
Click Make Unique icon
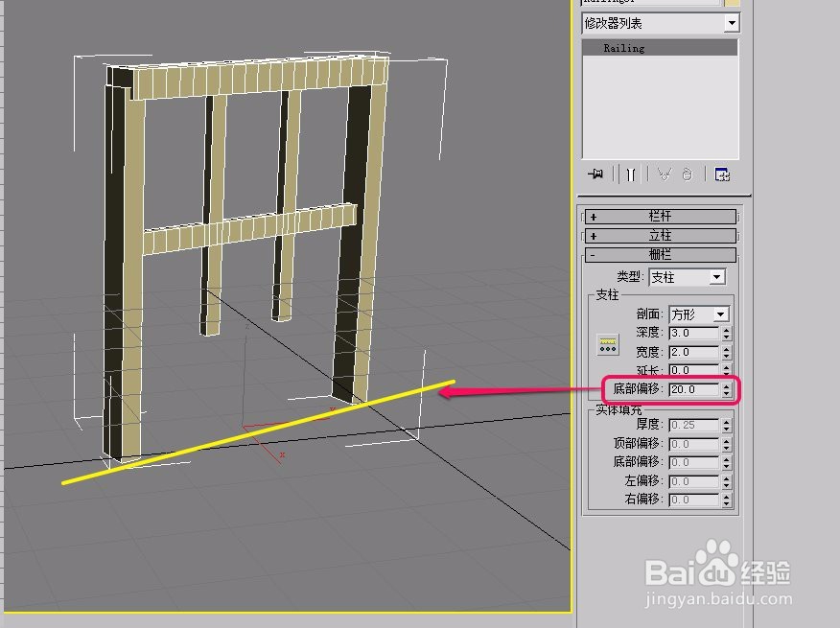[x=665, y=174]
